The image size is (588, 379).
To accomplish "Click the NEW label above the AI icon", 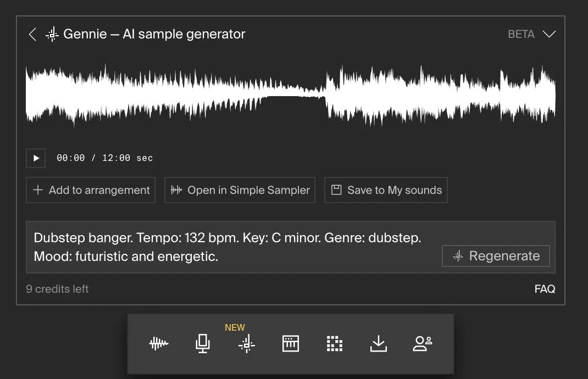I will click(x=235, y=327).
